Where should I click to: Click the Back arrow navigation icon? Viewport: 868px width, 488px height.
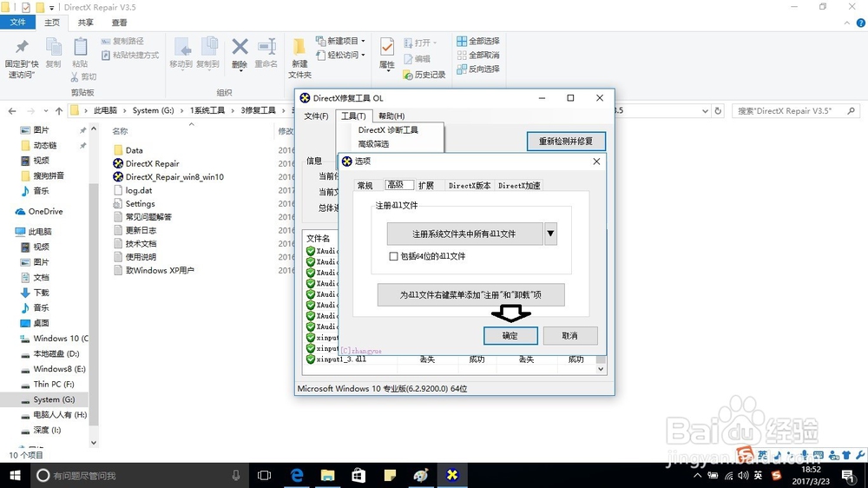click(12, 111)
